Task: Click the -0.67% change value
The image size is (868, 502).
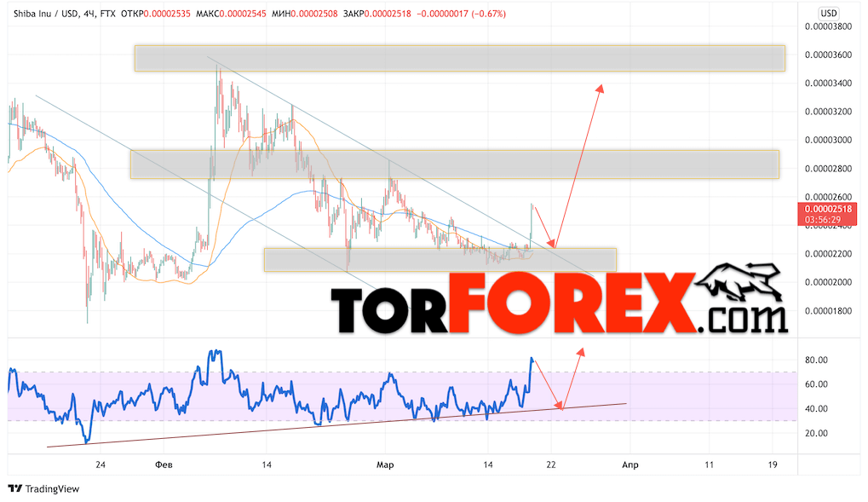Action: (488, 14)
